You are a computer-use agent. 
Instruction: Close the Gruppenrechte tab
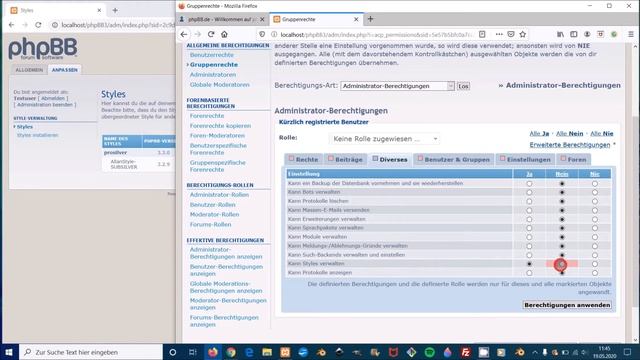356,19
